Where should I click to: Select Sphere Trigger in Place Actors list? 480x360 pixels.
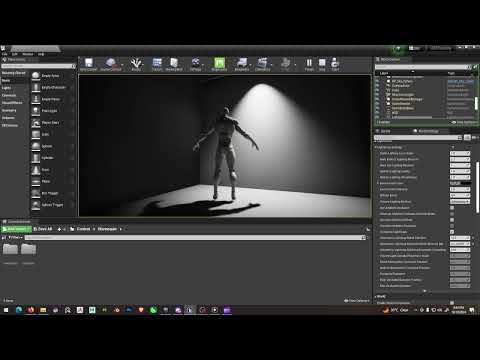point(53,205)
